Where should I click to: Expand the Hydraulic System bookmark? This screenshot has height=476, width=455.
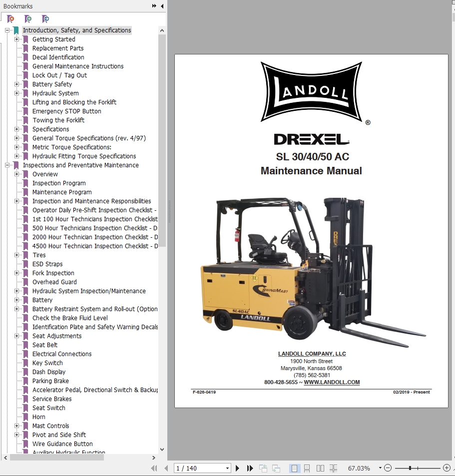(16, 93)
